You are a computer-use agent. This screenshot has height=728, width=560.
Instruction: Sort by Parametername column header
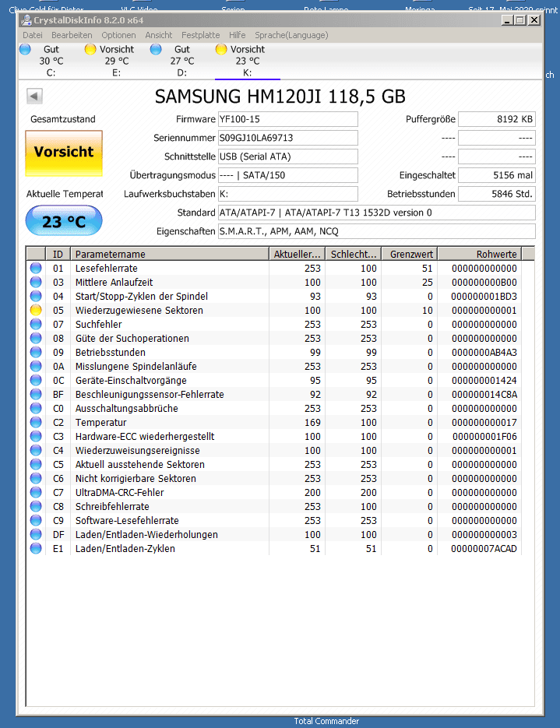point(170,254)
